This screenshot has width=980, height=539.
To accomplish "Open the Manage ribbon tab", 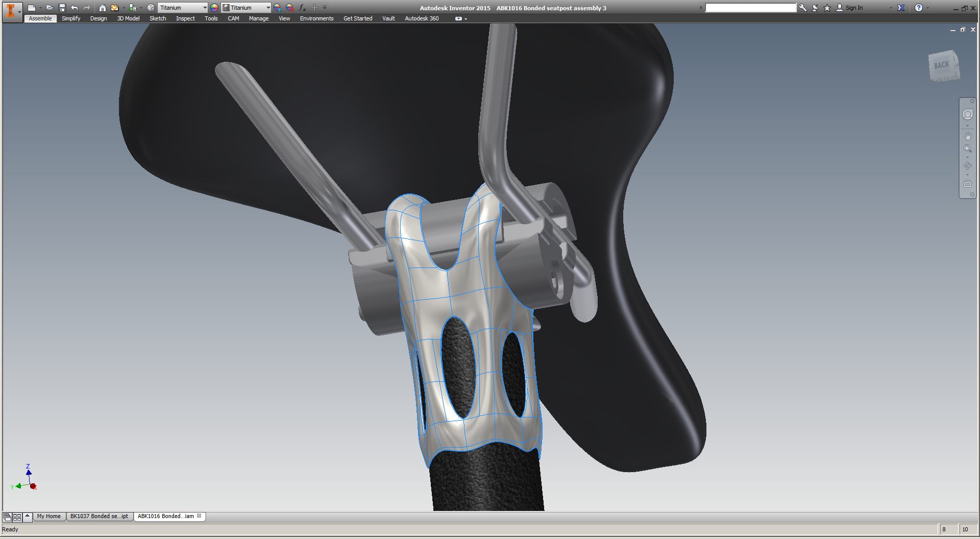I will (x=259, y=18).
